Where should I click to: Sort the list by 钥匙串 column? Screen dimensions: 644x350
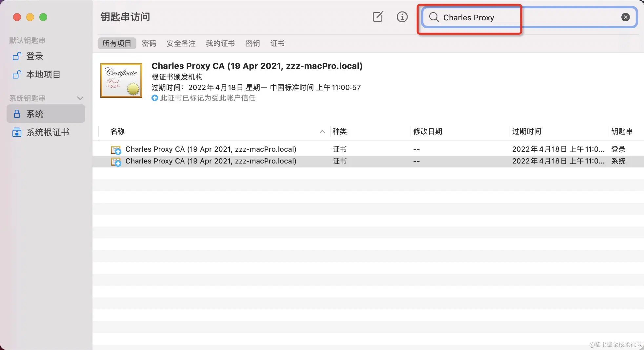622,131
